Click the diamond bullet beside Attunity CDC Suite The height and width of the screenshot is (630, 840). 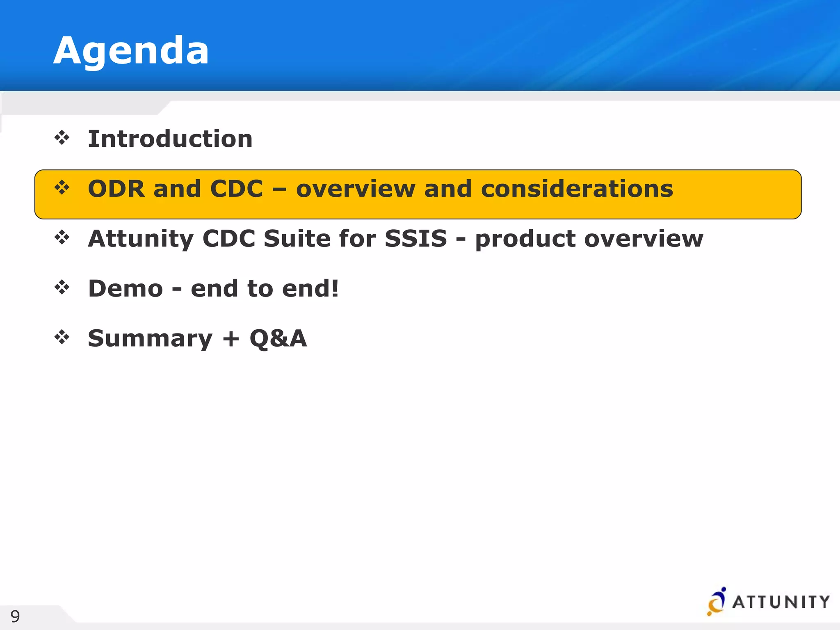(62, 237)
